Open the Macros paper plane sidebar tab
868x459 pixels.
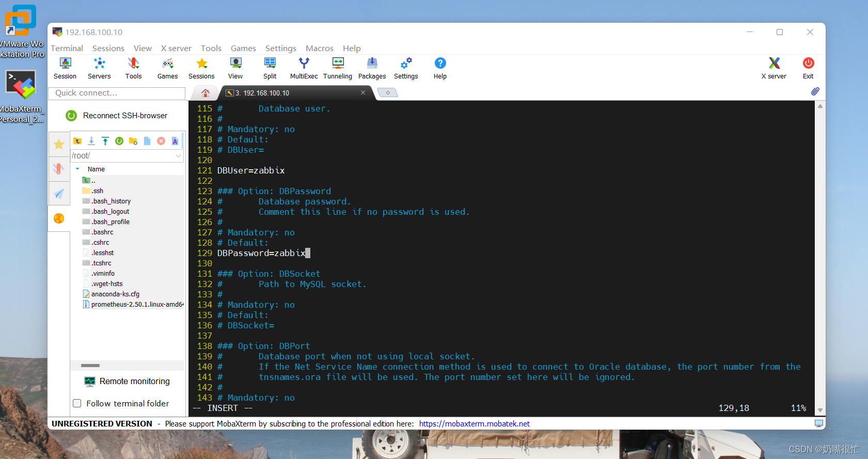[x=59, y=194]
